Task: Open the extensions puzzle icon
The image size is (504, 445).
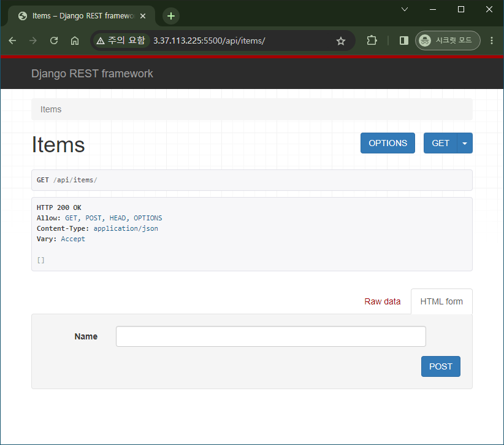Action: [372, 41]
